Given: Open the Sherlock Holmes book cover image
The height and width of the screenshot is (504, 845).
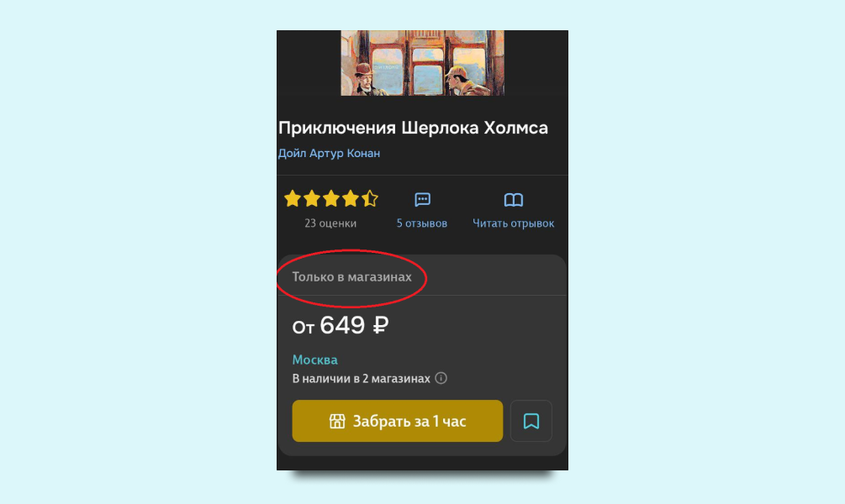Looking at the screenshot, I should pos(422,63).
